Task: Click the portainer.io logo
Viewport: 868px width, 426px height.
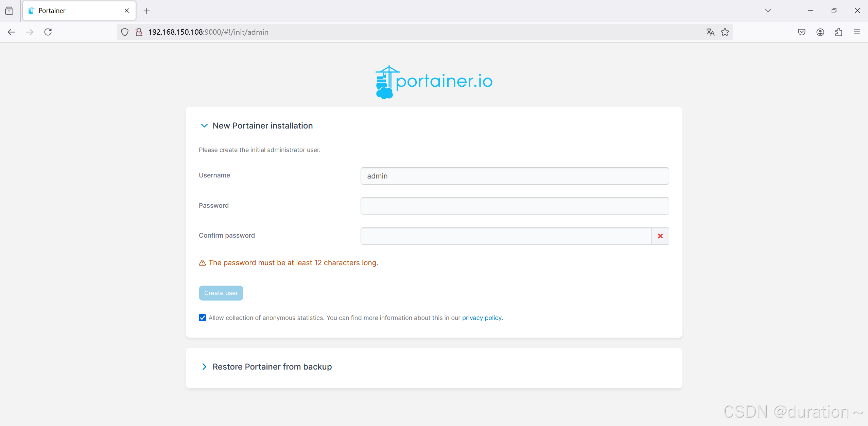Action: click(x=434, y=82)
